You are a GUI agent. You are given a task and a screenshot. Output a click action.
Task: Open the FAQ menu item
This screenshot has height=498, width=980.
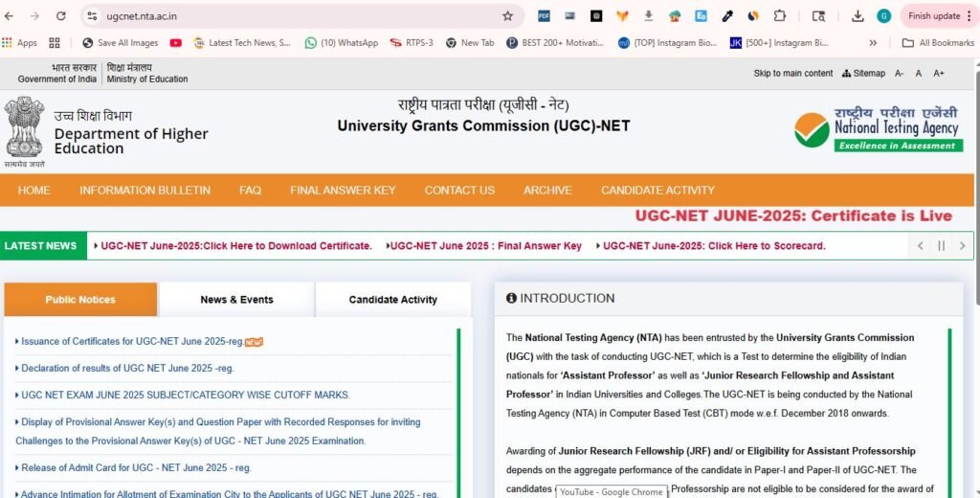(250, 191)
